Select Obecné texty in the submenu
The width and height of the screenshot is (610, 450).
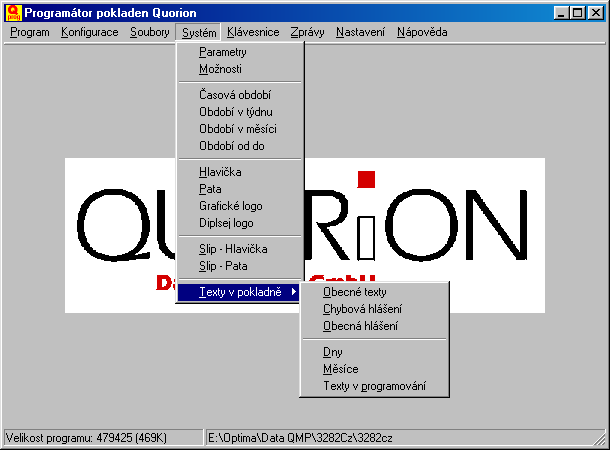(374, 292)
